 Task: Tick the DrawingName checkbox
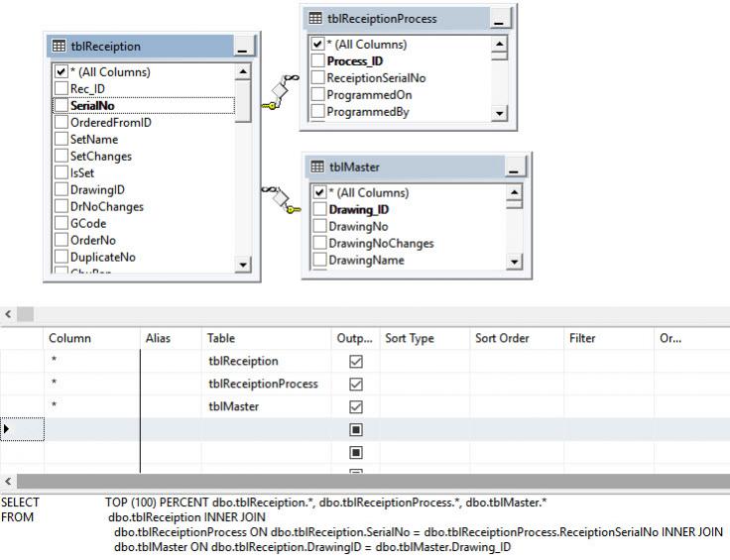(319, 260)
